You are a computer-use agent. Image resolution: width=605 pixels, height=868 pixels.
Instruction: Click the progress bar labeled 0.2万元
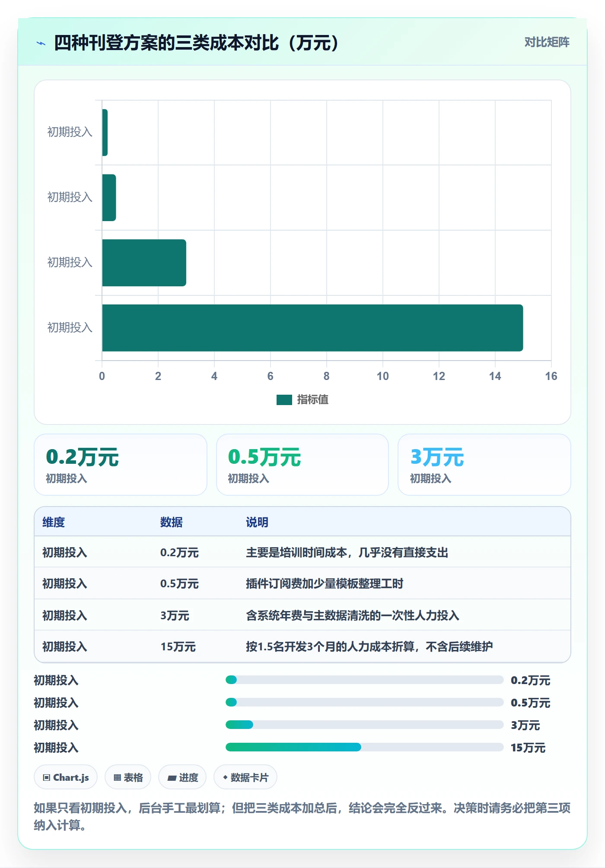[364, 680]
